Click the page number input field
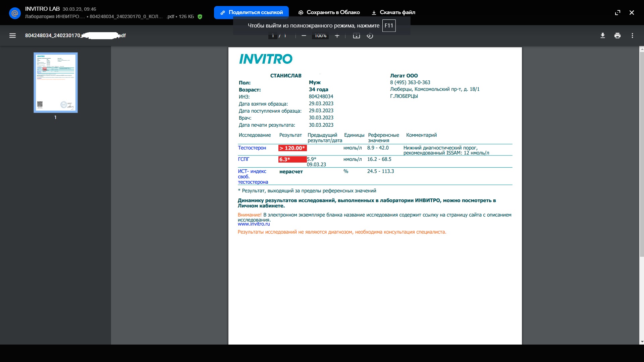Screen dimensions: 644x362 (x=273, y=36)
